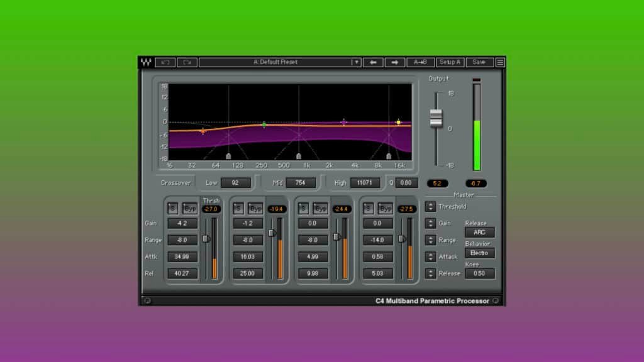The image size is (644, 362).
Task: Click the High crossover value 11071
Action: [x=365, y=183]
